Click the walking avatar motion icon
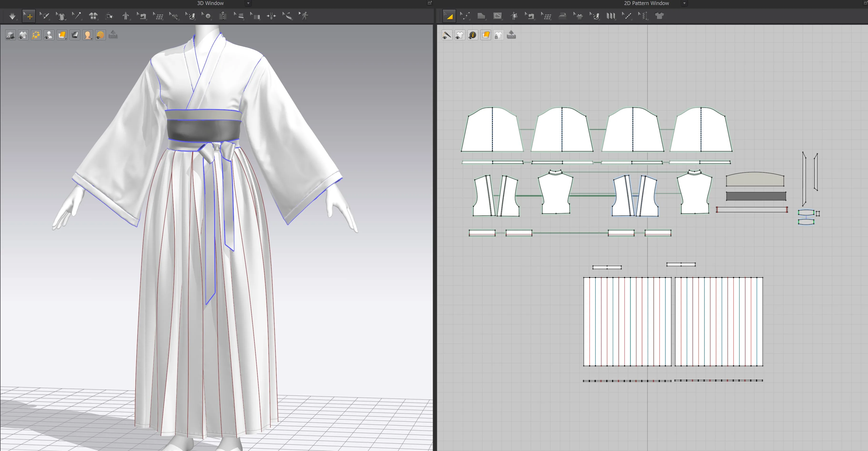 click(304, 16)
